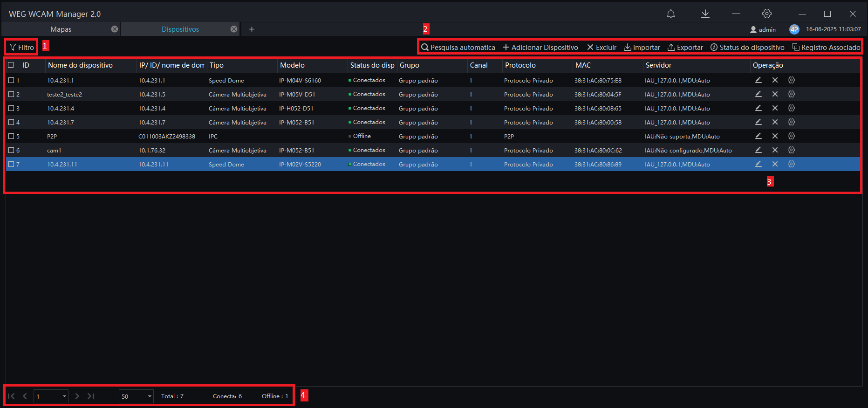Check the box for device ID 2
The image size is (868, 408).
pos(11,94)
